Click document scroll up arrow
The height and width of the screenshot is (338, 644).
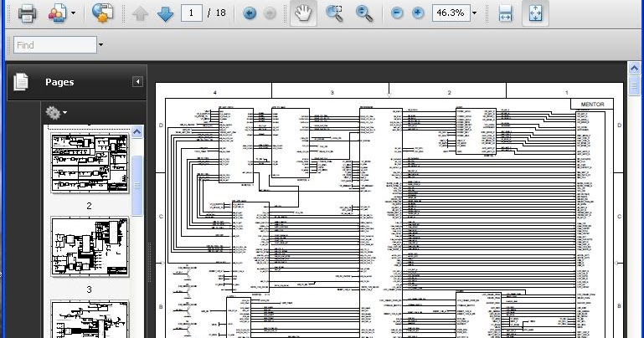coord(634,68)
